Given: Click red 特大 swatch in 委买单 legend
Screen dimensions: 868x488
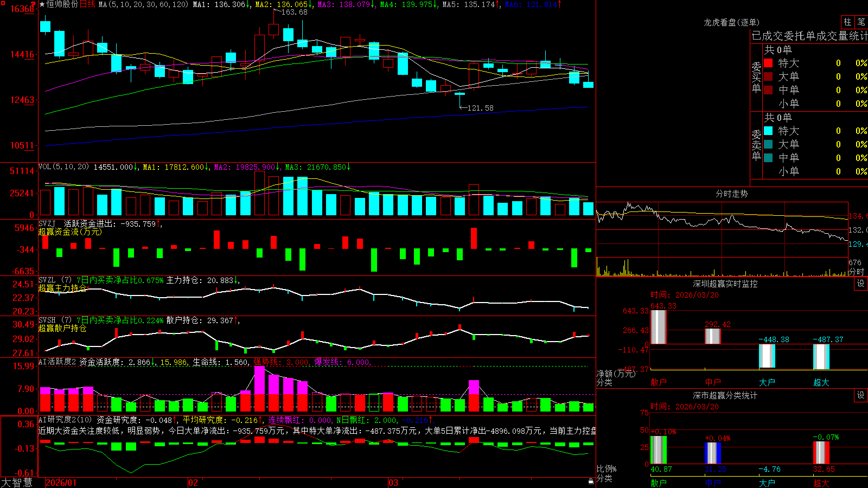Looking at the screenshot, I should 768,63.
